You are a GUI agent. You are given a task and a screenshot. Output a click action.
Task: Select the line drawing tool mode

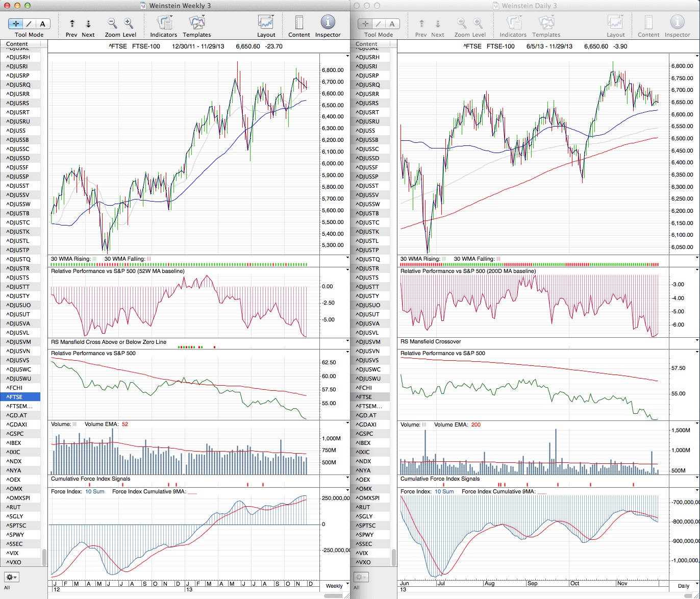(x=29, y=23)
